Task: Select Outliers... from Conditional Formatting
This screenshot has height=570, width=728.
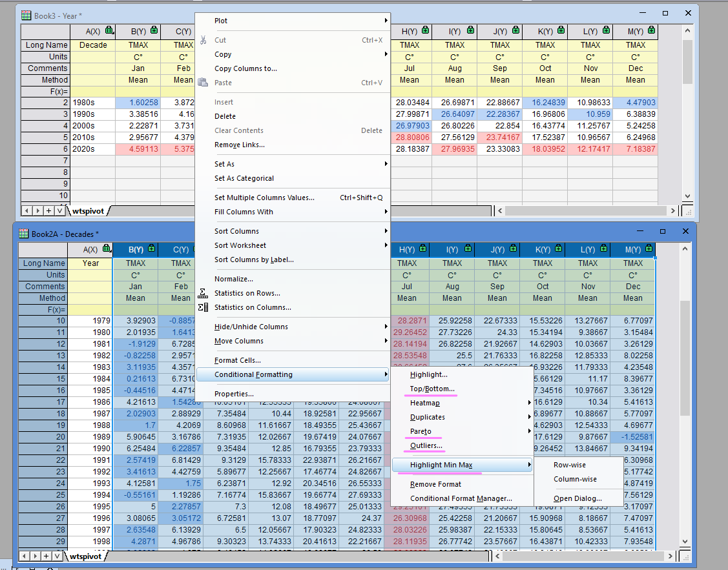Action: coord(426,445)
